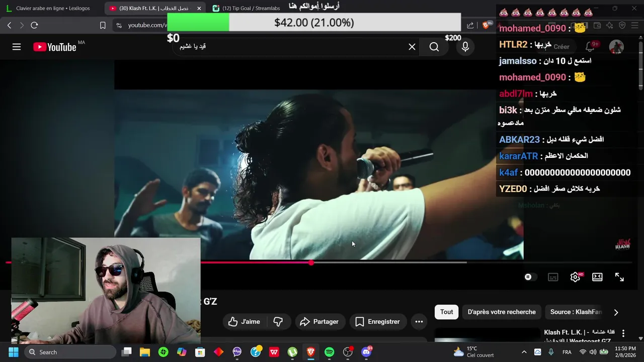
Task: Open the three-dot more actions under video
Action: click(x=419, y=322)
